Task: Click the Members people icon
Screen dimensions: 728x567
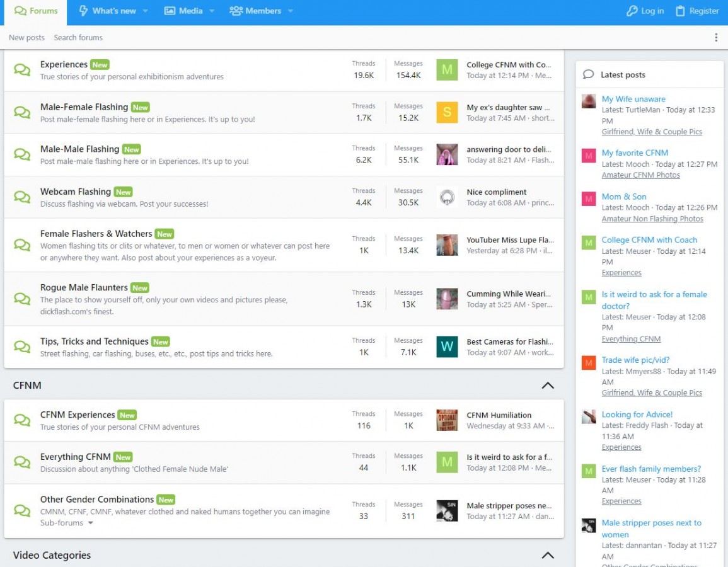Action: [236, 11]
